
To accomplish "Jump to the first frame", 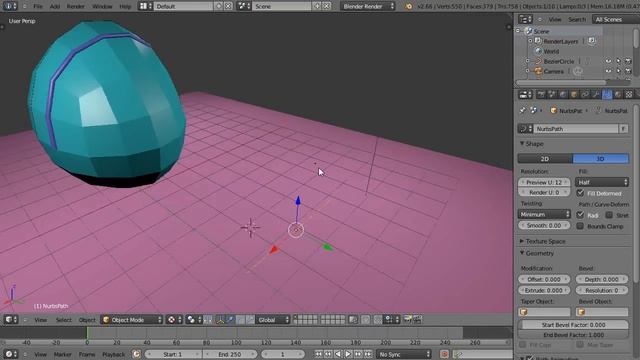I will click(318, 354).
